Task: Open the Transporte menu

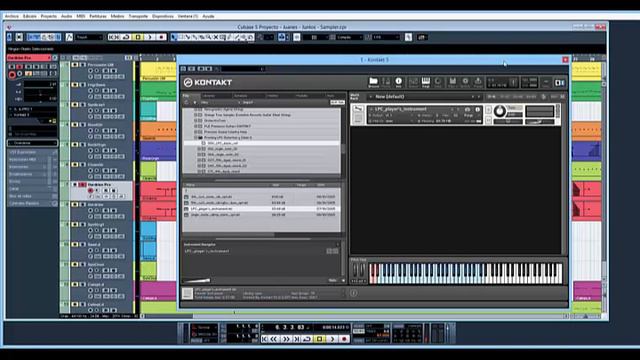Action: pyautogui.click(x=138, y=16)
